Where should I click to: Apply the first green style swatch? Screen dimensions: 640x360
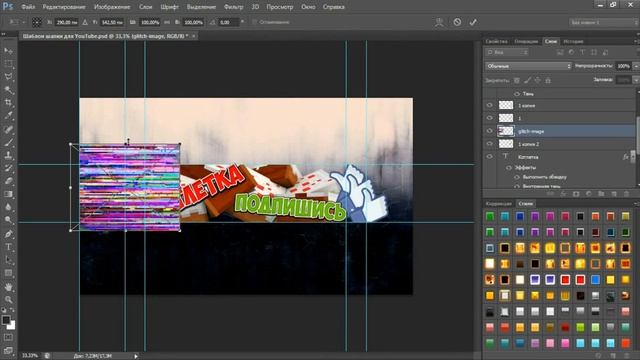[x=490, y=216]
